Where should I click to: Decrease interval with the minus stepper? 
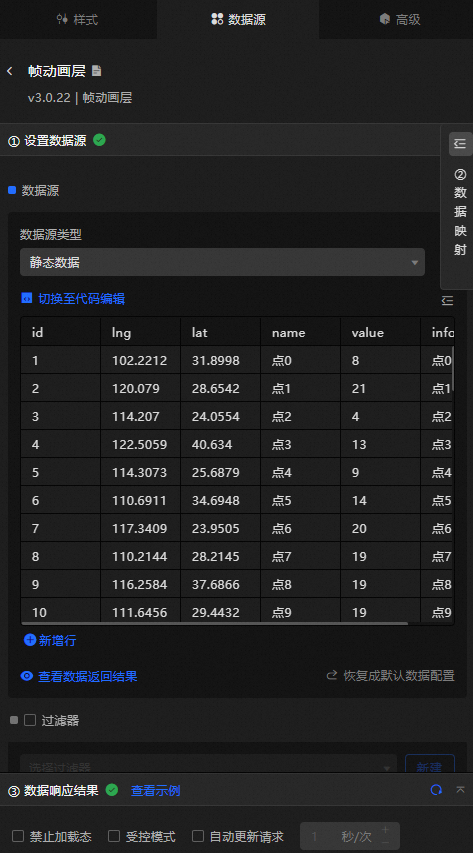point(385,843)
